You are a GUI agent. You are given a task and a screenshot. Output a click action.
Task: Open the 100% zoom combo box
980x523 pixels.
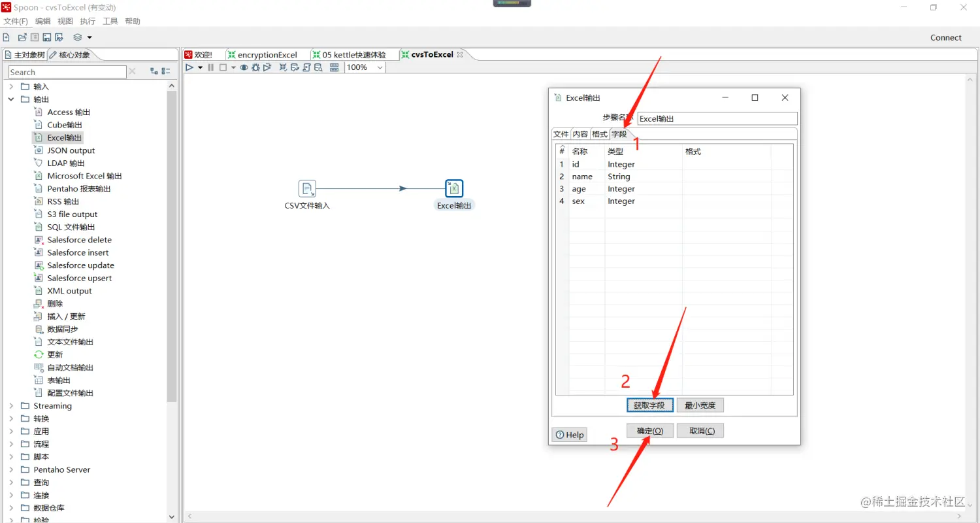click(365, 67)
